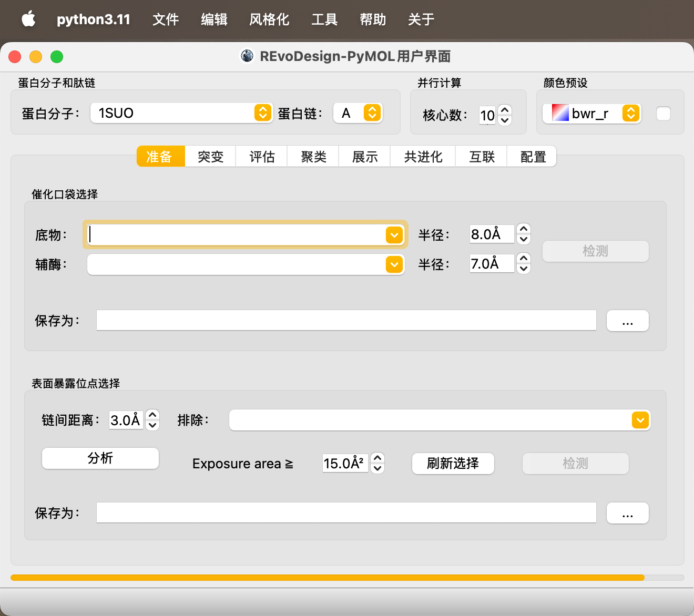Switch to the 互联 tab
The image size is (694, 616).
coord(482,157)
